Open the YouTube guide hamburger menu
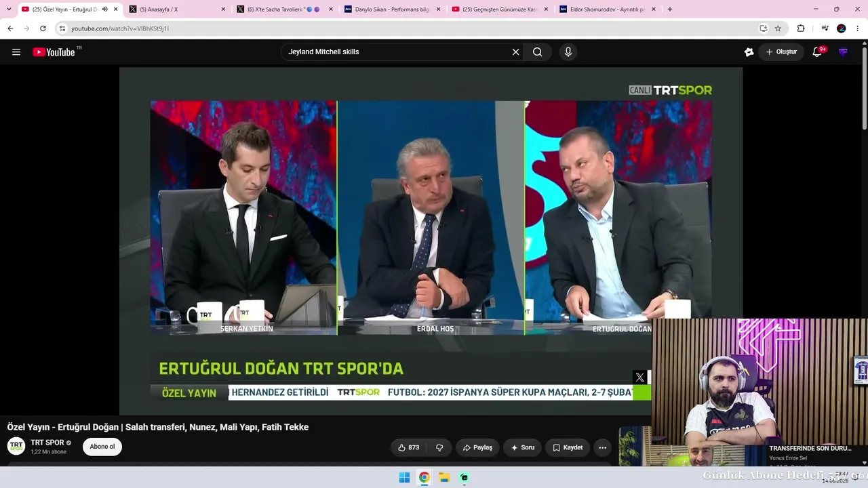Image resolution: width=868 pixels, height=488 pixels. point(16,52)
